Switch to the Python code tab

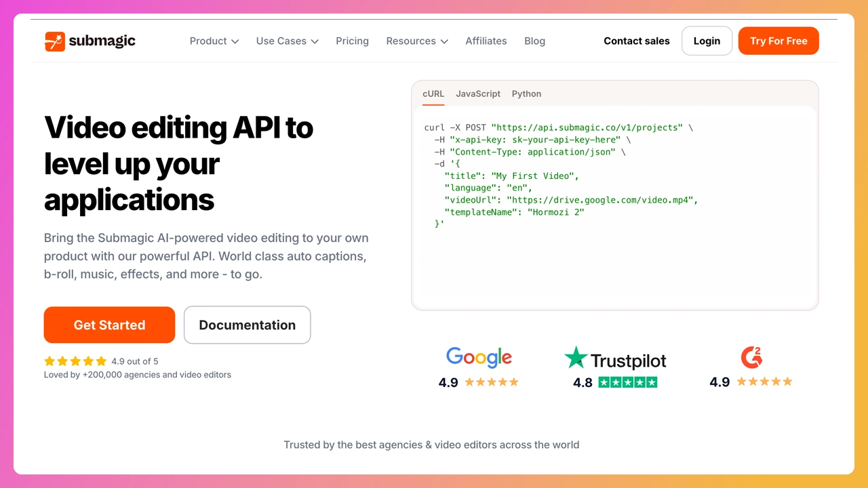click(x=526, y=94)
